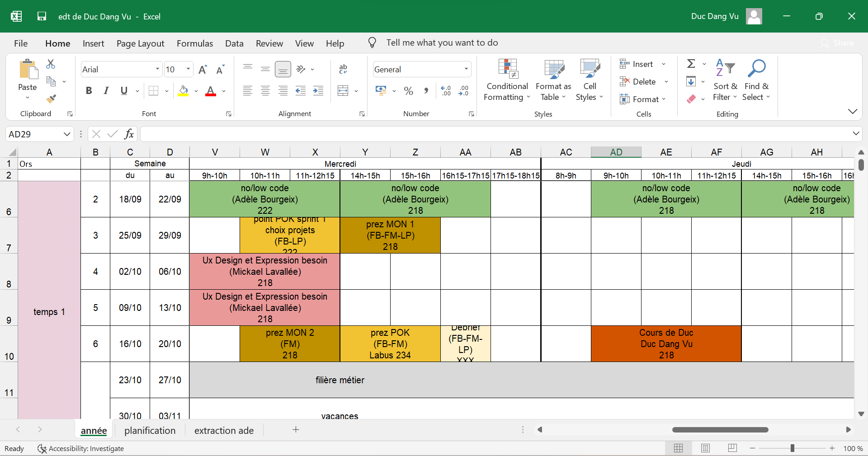This screenshot has height=456, width=868.
Task: Click the AutoSum sigma icon
Action: [x=691, y=64]
